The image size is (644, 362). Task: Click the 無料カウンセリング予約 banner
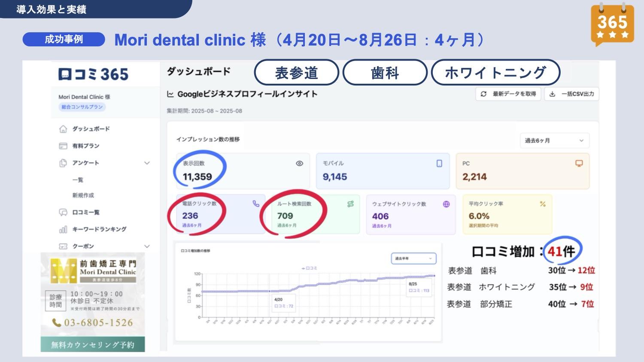(x=93, y=344)
